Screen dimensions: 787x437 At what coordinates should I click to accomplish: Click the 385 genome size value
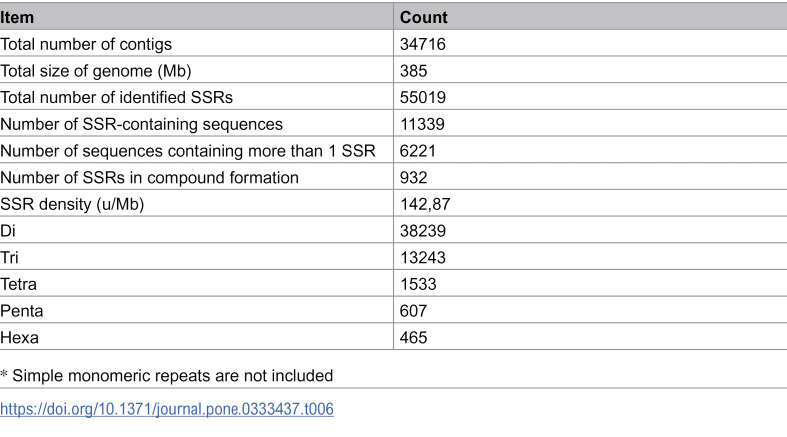413,71
